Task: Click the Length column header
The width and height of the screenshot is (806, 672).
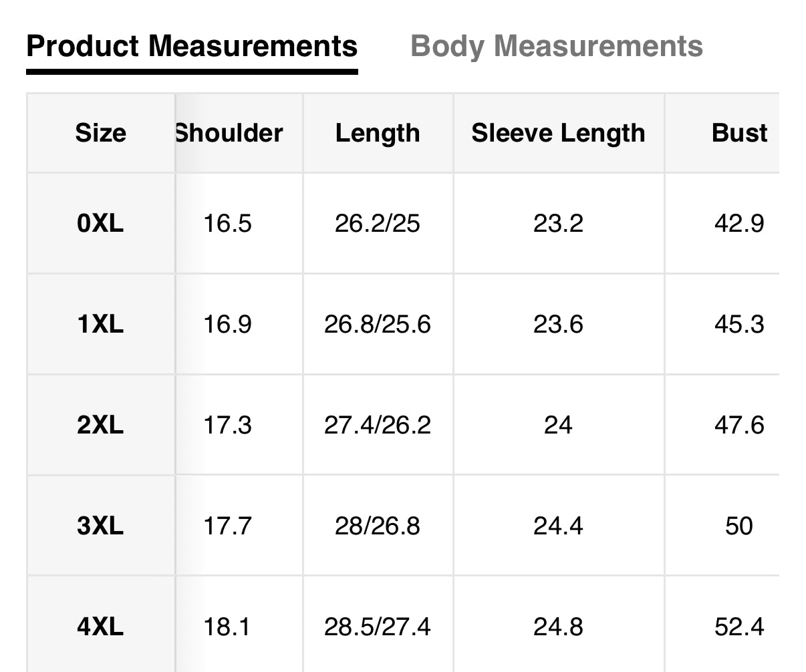Action: pyautogui.click(x=378, y=133)
